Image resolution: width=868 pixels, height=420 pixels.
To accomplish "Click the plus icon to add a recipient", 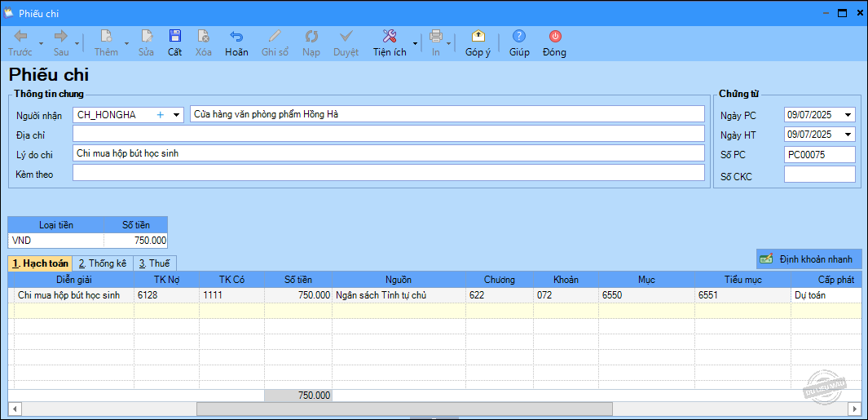I will pos(161,115).
